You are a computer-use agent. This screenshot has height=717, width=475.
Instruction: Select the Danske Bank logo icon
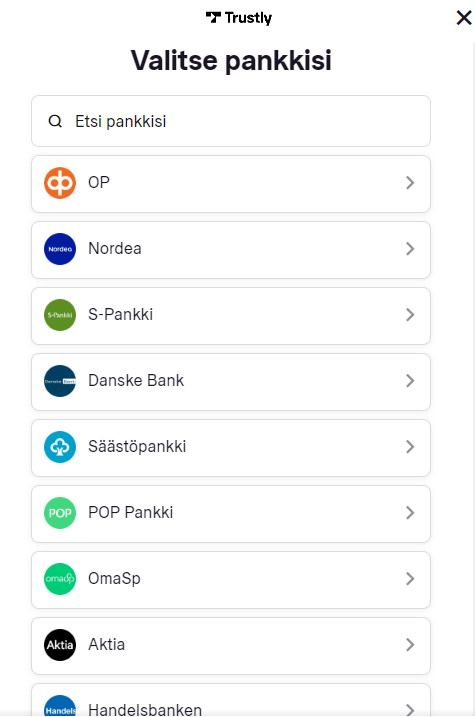pos(60,381)
